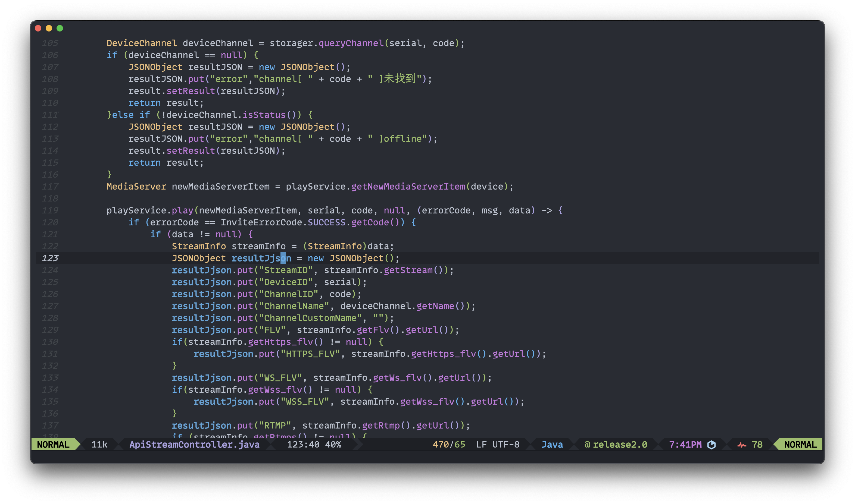The width and height of the screenshot is (855, 504).
Task: Click the green zoom window button
Action: pos(60,28)
